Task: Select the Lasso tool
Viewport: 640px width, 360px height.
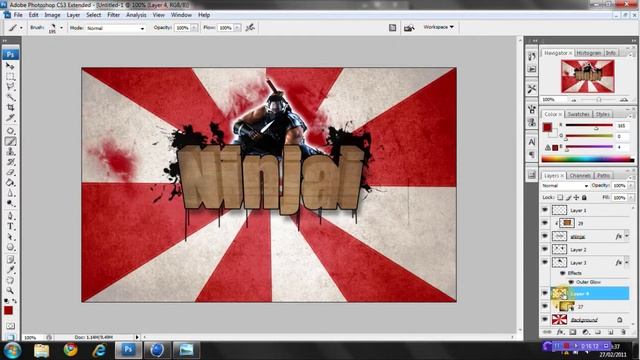Action: tap(10, 87)
